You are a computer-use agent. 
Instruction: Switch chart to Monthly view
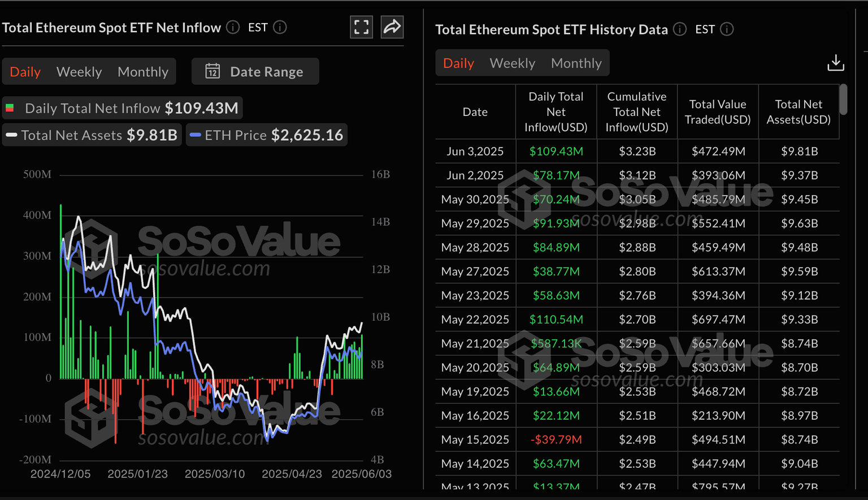coord(143,72)
